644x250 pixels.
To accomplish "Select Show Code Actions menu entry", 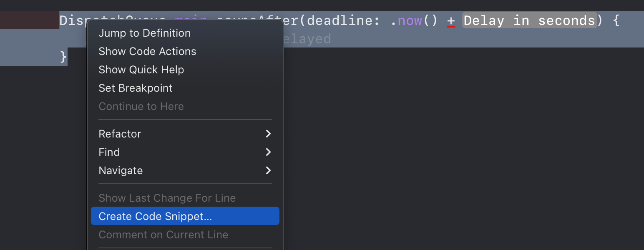I will [147, 52].
